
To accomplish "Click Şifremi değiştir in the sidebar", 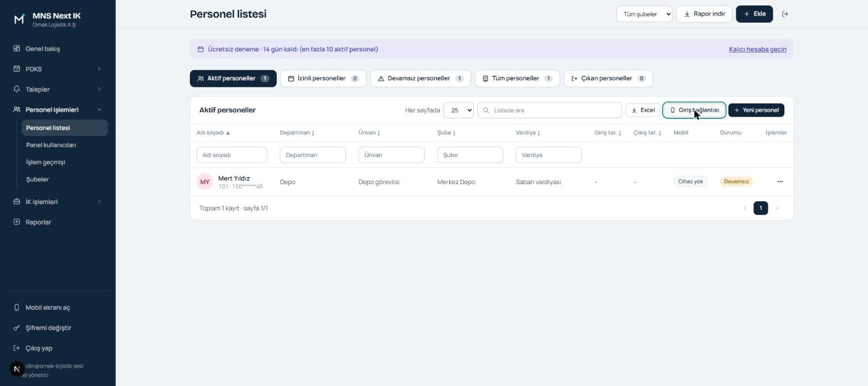I will (x=58, y=328).
